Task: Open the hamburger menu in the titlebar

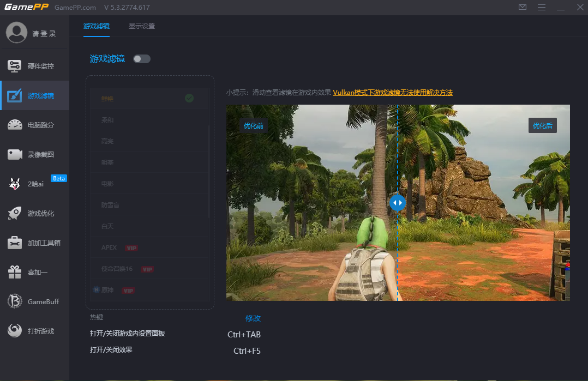Action: 542,7
